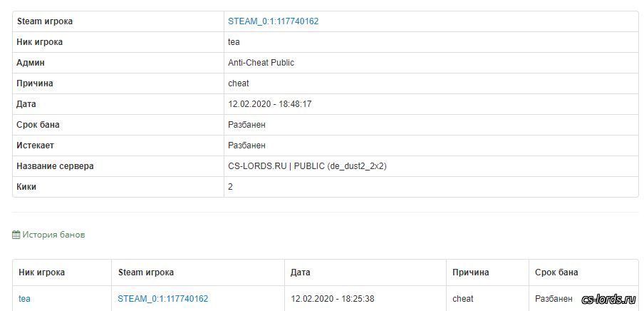Click the Разбанен value in Истекает row
Image resolution: width=644 pixels, height=311 pixels.
click(246, 146)
